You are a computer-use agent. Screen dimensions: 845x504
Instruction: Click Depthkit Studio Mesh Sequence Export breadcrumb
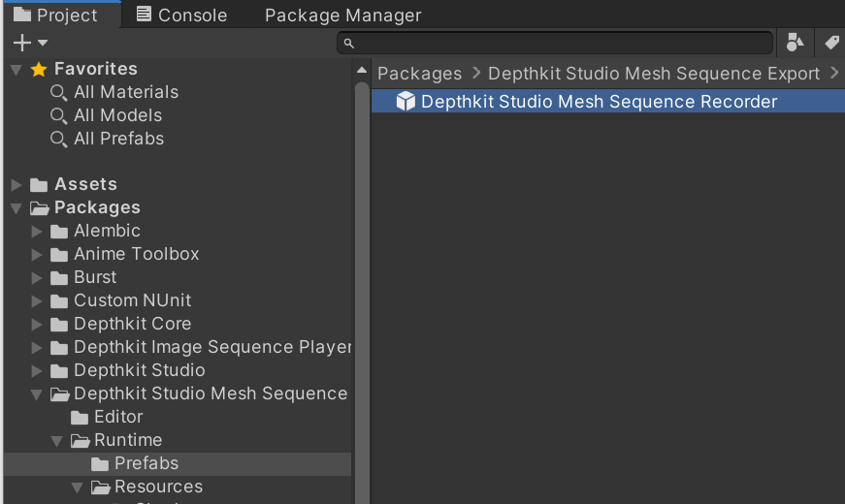[654, 74]
